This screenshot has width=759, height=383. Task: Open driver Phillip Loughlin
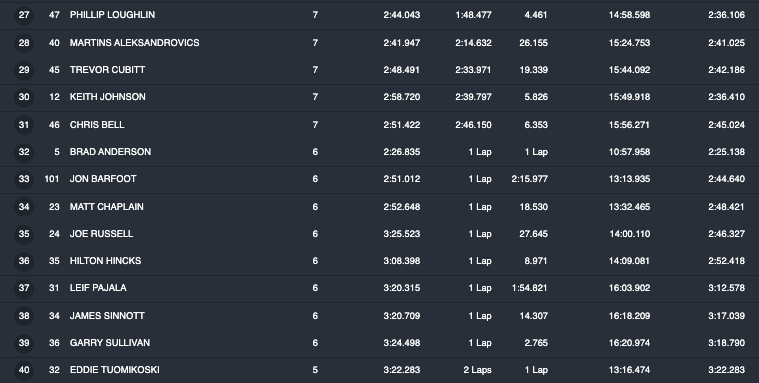point(112,15)
